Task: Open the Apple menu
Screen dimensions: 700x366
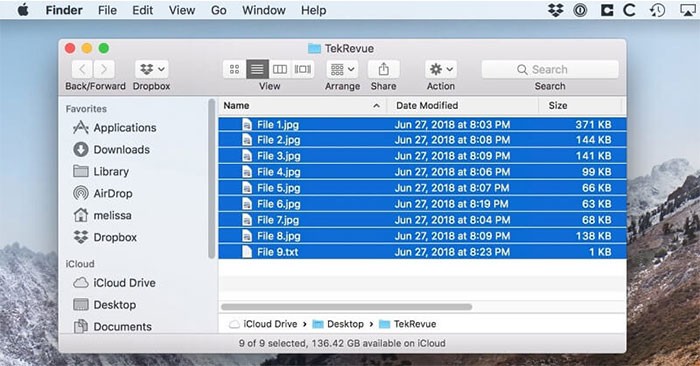Action: pyautogui.click(x=23, y=10)
